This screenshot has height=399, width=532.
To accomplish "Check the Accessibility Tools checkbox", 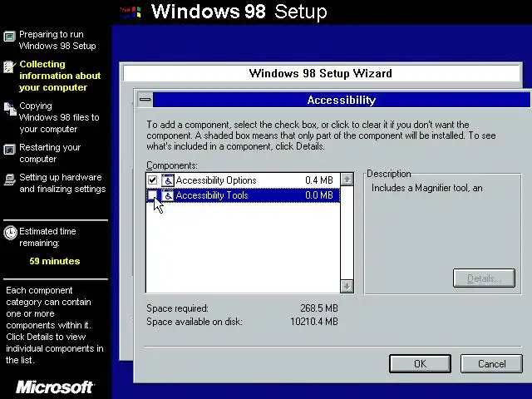I will click(x=153, y=195).
